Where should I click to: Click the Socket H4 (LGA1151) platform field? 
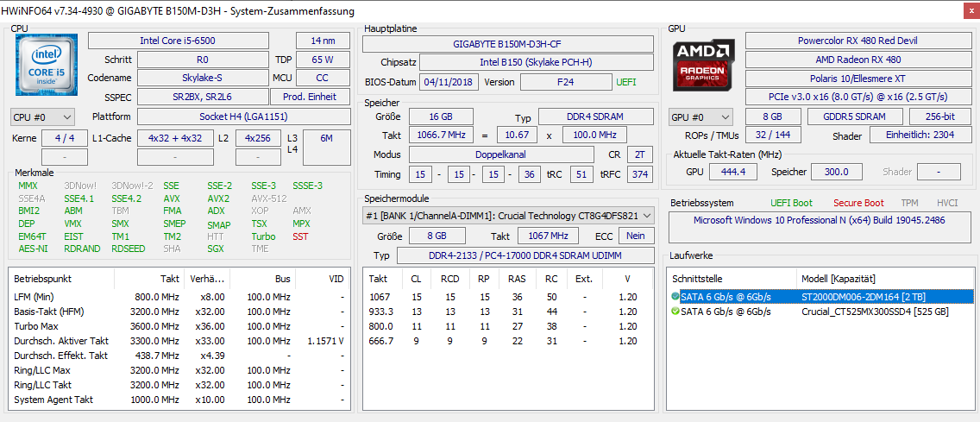pos(244,117)
